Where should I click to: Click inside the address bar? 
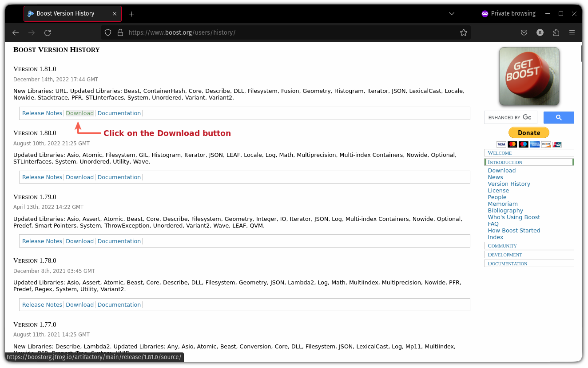click(266, 32)
